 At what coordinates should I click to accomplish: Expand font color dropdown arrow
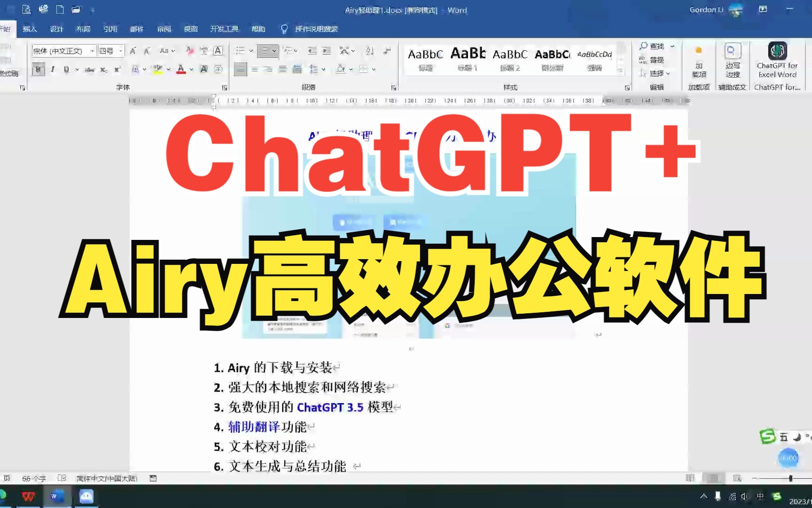coord(191,70)
